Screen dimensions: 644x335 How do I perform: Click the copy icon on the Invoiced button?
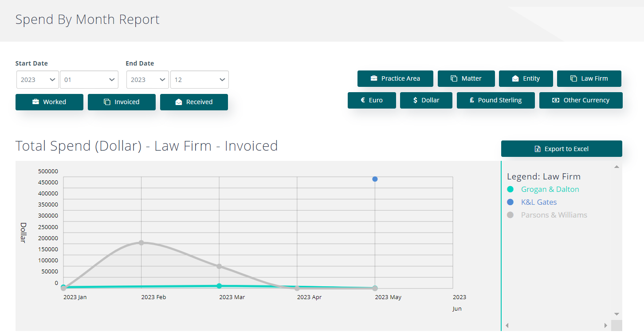[x=107, y=102]
